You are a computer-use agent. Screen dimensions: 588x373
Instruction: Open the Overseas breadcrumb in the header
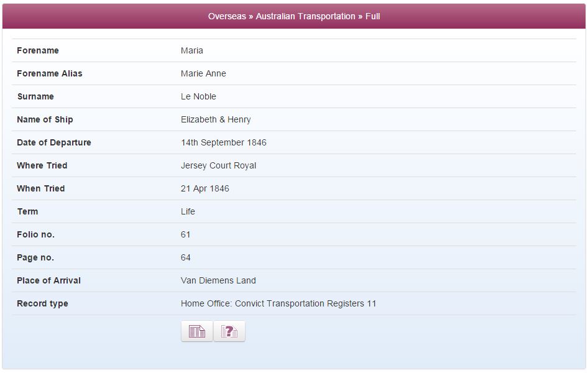tap(227, 17)
